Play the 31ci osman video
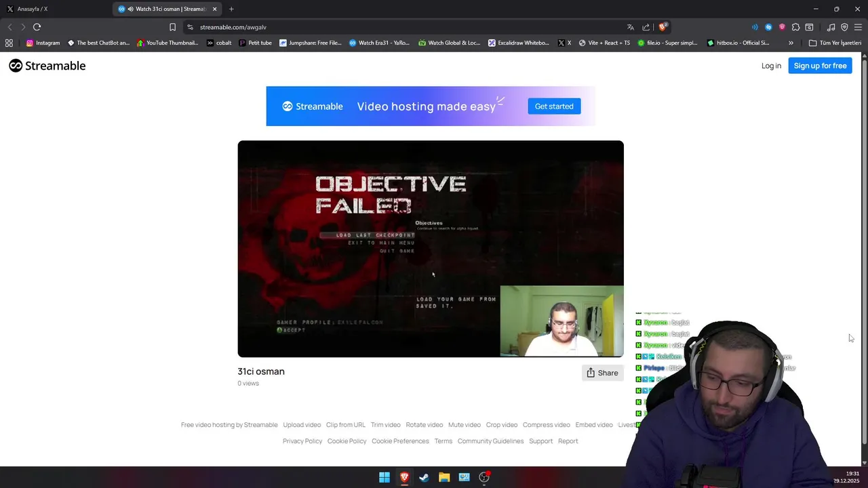Image resolution: width=868 pixels, height=488 pixels. tap(431, 249)
